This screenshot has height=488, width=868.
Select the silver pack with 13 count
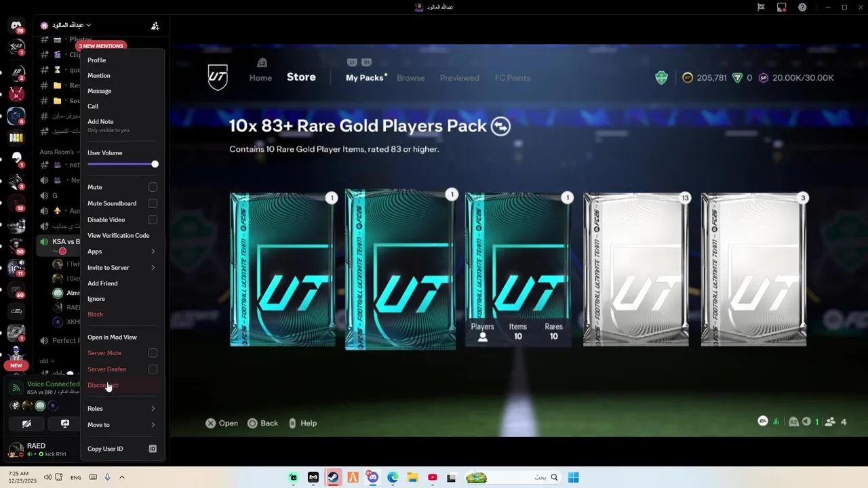click(x=636, y=270)
